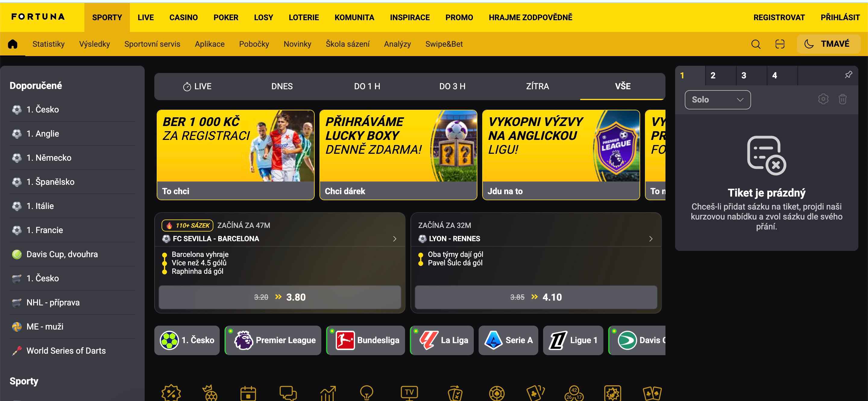The width and height of the screenshot is (868, 401).
Task: Click the scratch card icon
Action: pyautogui.click(x=613, y=393)
